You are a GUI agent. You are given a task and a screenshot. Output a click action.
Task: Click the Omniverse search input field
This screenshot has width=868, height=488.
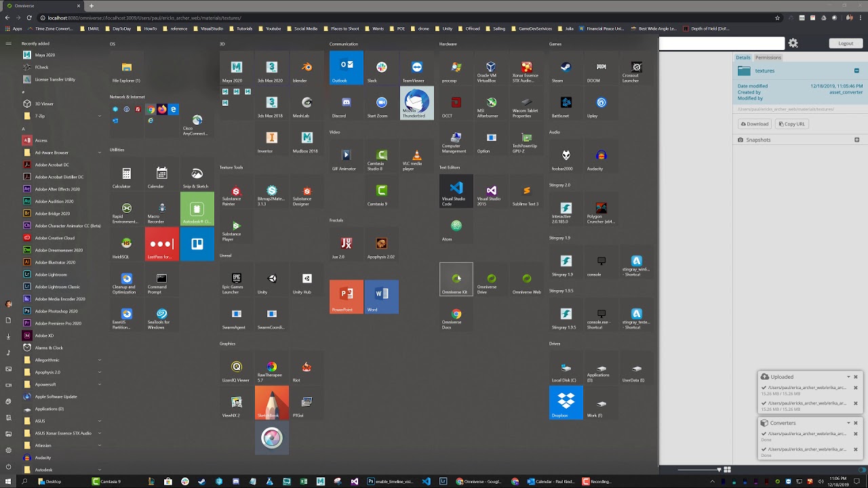click(x=722, y=43)
